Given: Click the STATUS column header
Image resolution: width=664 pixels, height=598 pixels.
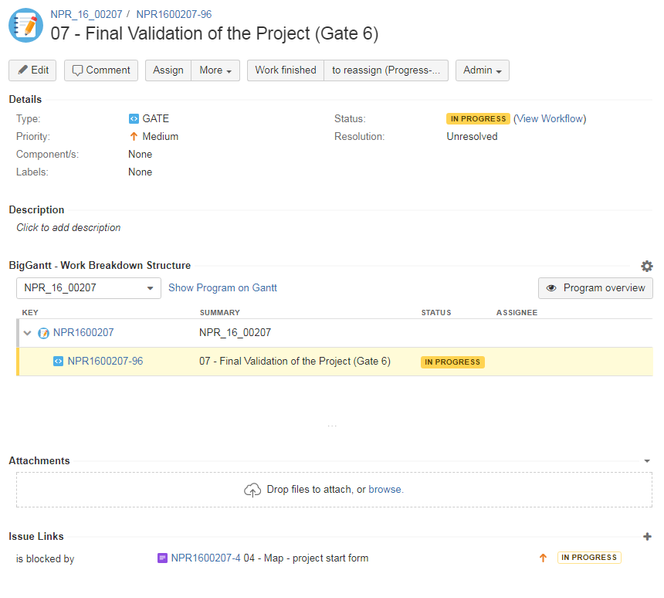Looking at the screenshot, I should click(436, 313).
